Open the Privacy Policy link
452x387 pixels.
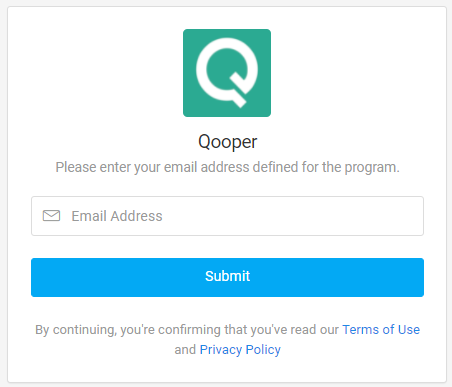pos(240,350)
